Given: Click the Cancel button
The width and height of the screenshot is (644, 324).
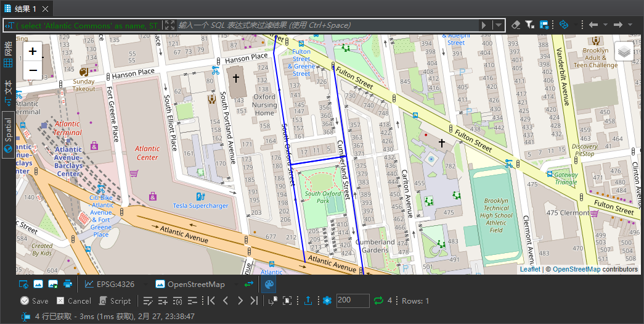Looking at the screenshot, I should pyautogui.click(x=73, y=301).
